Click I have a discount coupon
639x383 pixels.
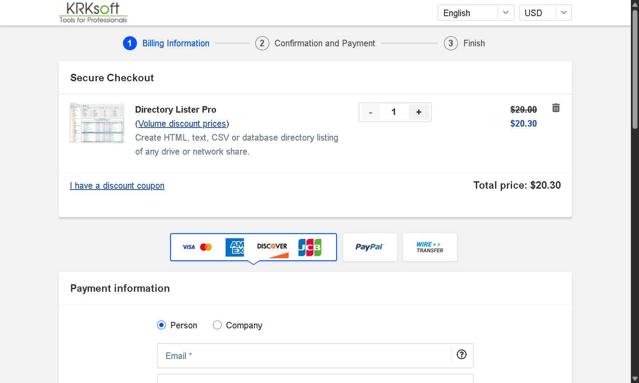click(x=117, y=186)
